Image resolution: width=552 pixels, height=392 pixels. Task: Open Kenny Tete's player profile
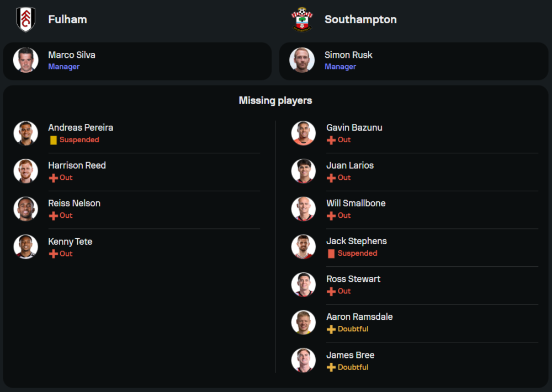[70, 241]
